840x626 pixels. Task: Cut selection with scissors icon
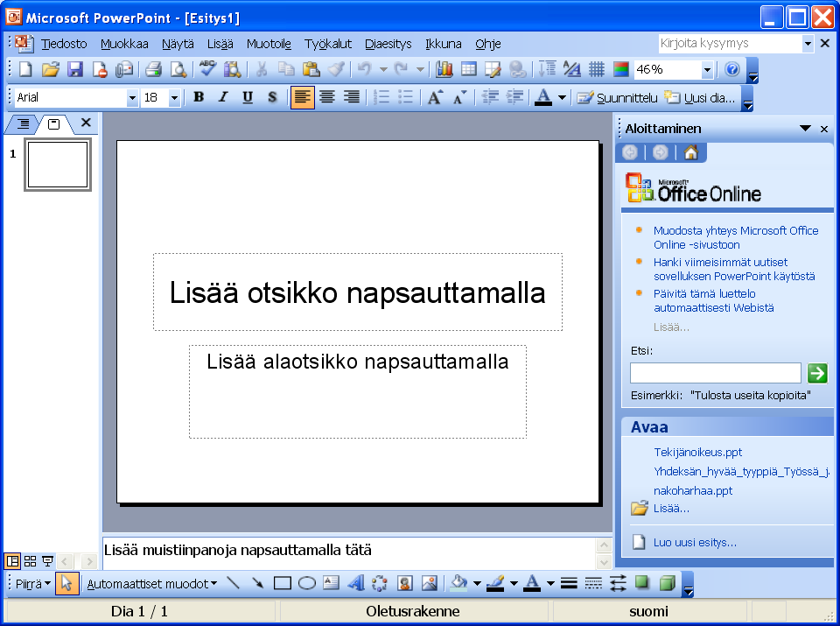[x=262, y=69]
